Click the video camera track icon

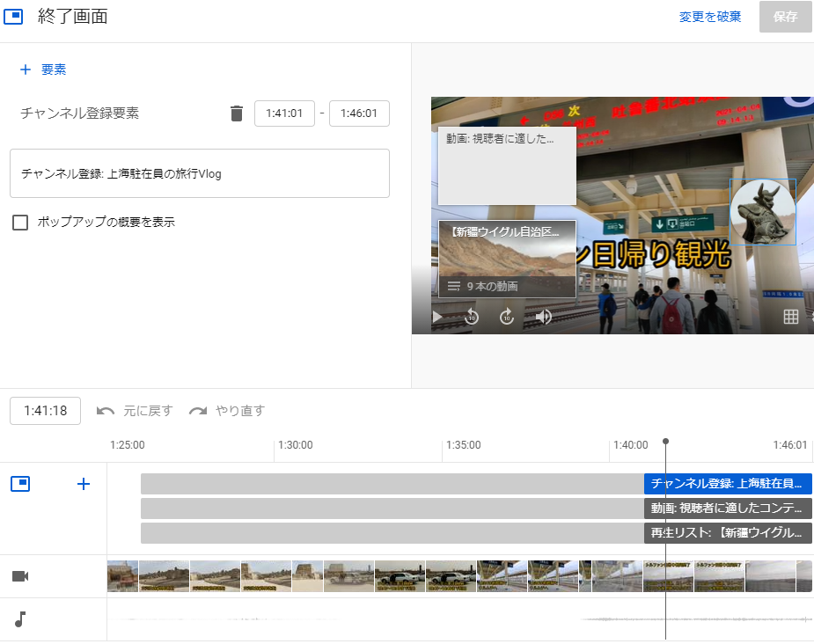pos(20,576)
